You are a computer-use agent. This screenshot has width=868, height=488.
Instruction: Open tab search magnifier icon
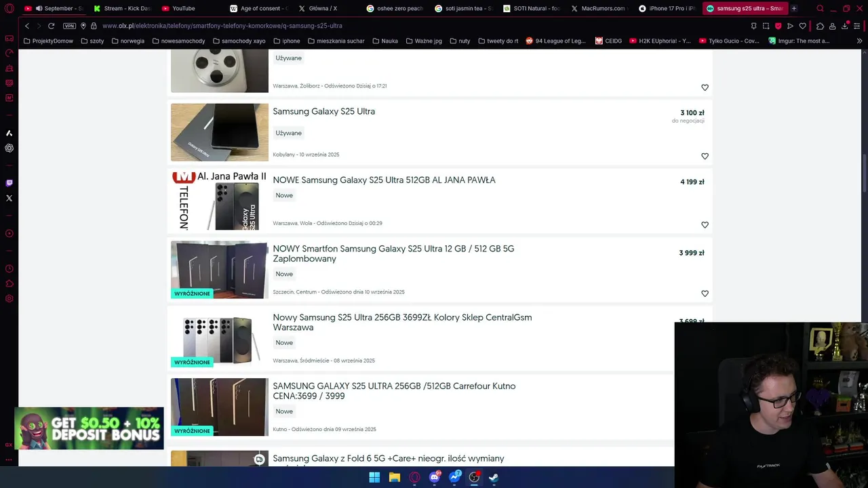[x=820, y=8]
